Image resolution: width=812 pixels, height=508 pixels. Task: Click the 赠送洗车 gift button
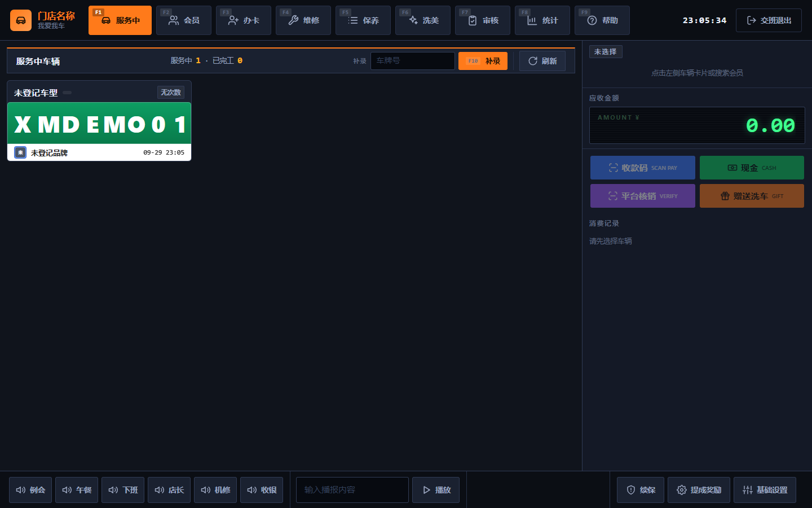[x=752, y=196]
